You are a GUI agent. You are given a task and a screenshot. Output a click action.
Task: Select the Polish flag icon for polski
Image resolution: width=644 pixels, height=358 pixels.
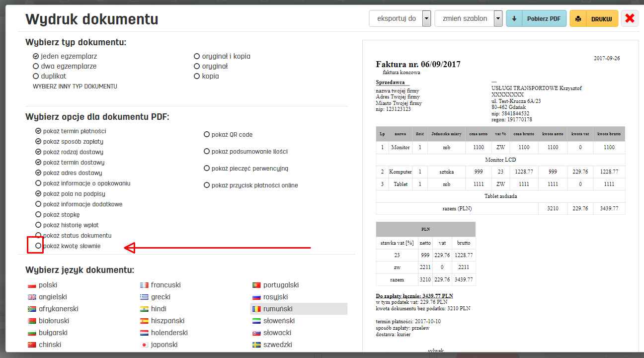31,285
